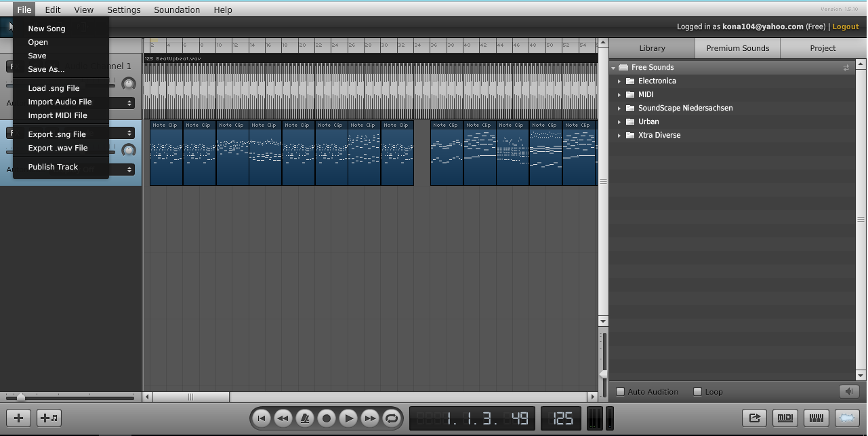Screen dimensions: 868x436
Task: Expand the Urban folder
Action: click(x=619, y=122)
